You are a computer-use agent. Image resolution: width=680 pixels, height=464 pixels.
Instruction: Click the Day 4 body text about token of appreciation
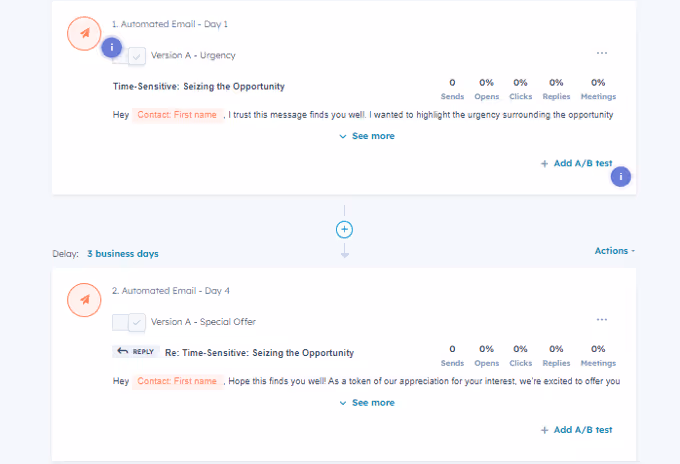point(424,381)
